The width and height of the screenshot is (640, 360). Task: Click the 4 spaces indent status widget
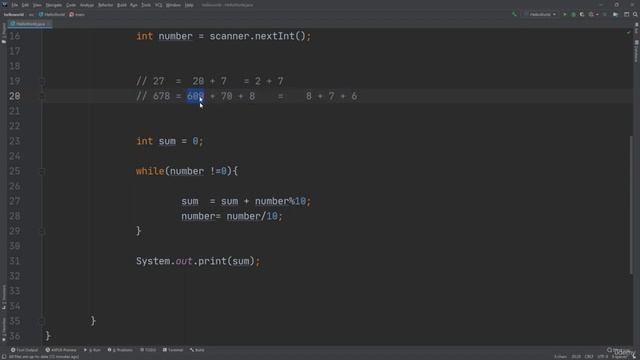(619, 357)
